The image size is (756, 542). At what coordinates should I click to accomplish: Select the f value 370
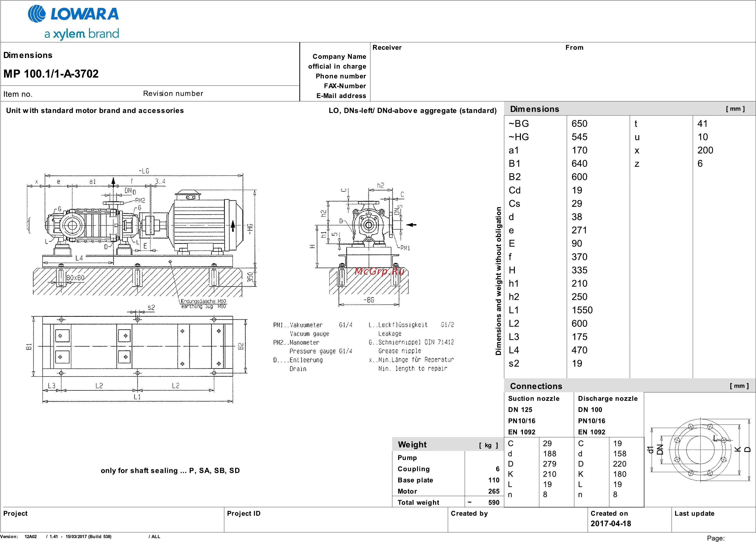pos(579,257)
